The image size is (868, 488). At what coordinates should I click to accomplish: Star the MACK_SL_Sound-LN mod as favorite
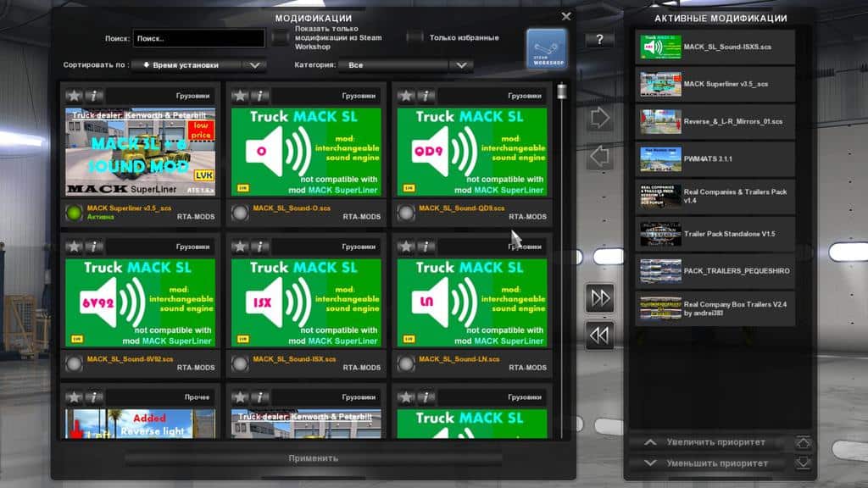407,247
